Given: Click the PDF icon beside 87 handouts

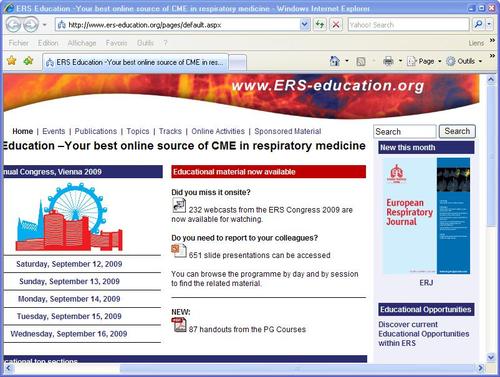Looking at the screenshot, I should pos(179,325).
